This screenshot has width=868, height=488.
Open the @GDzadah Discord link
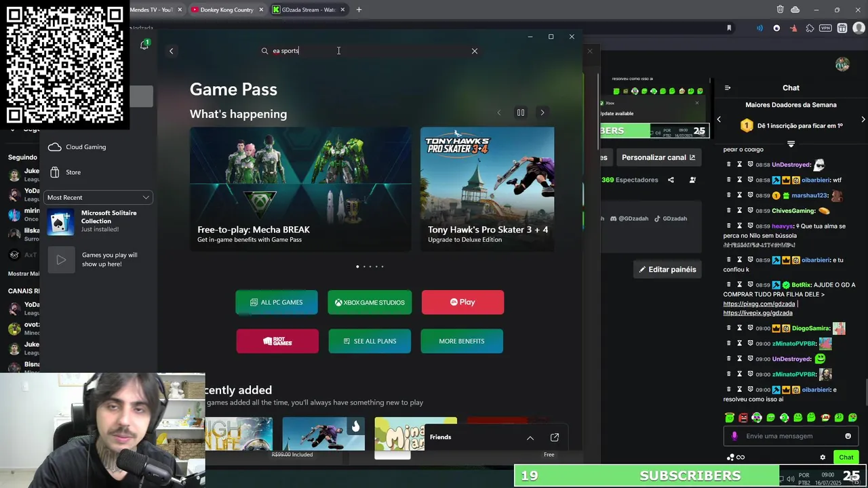coord(629,218)
